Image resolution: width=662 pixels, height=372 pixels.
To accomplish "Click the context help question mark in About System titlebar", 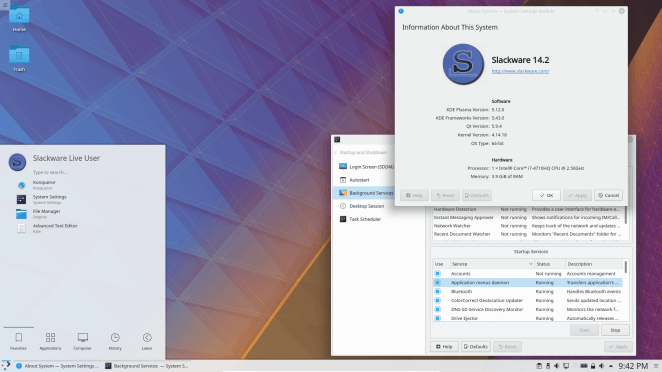I will pyautogui.click(x=597, y=11).
